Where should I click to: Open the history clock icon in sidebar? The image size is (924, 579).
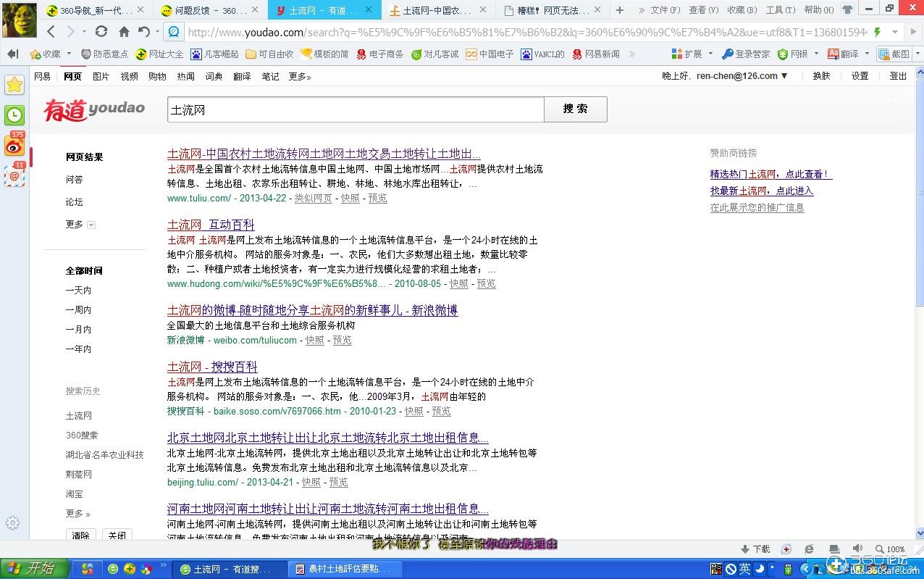14,115
